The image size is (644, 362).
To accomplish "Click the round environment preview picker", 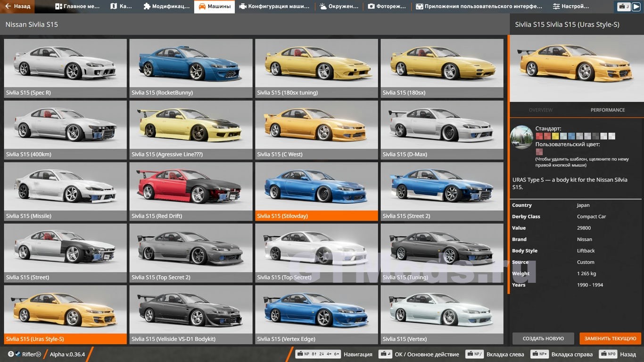I will [x=521, y=137].
